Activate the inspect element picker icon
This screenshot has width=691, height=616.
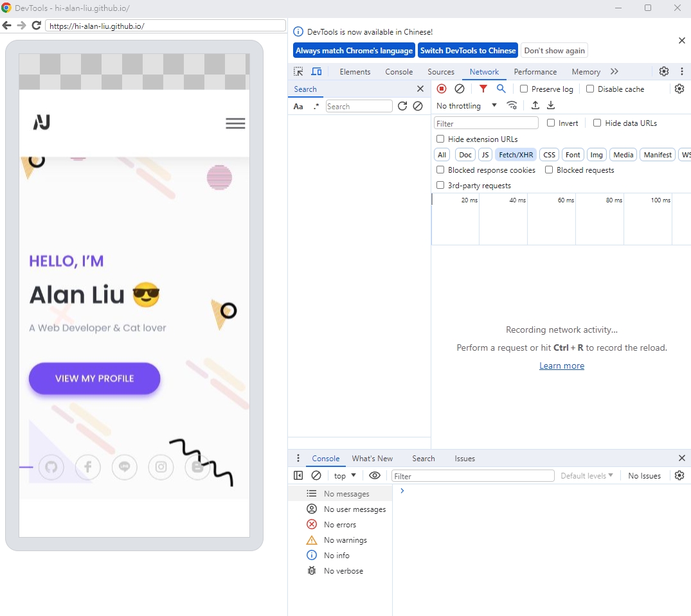pos(298,71)
